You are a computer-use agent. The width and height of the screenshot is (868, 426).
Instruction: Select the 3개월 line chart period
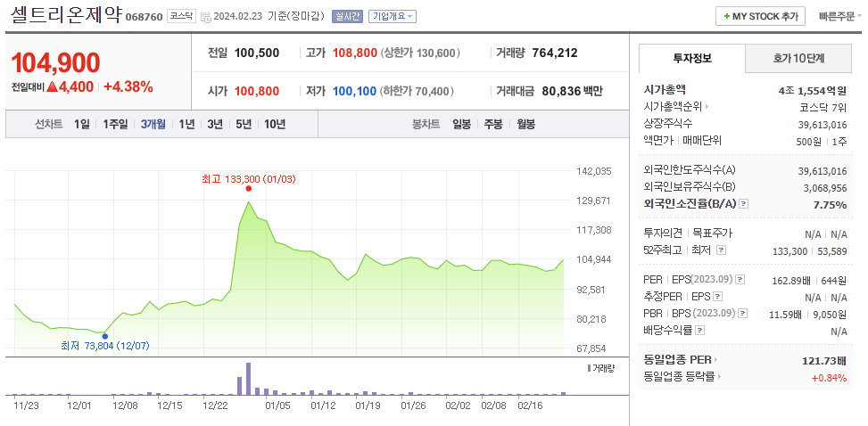coord(153,125)
